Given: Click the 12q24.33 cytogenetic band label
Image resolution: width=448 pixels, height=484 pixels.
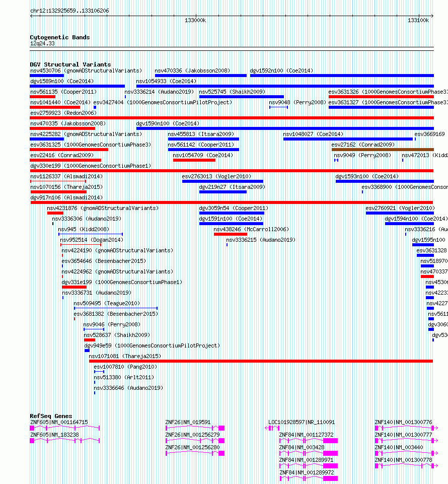Looking at the screenshot, I should click(x=42, y=43).
